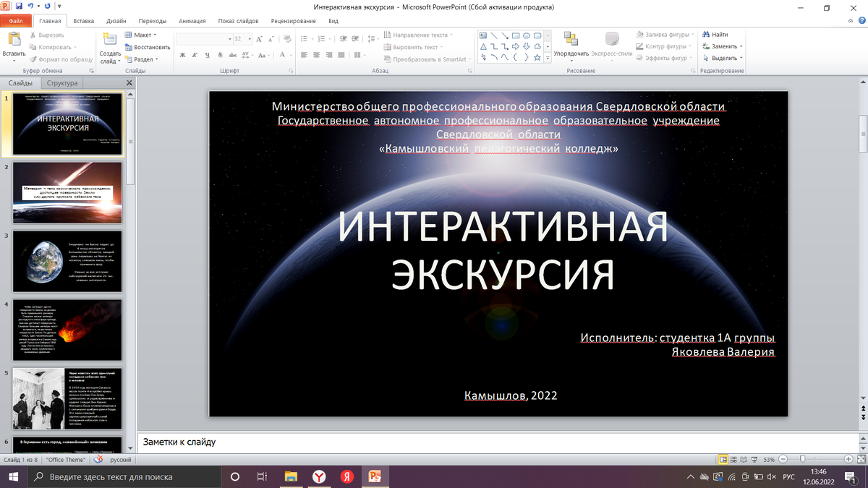868x488 pixels.
Task: Click bulleted list icon
Action: point(304,39)
